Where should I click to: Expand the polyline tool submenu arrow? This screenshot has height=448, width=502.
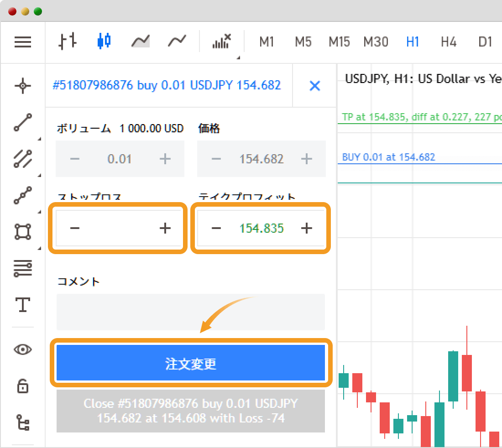[40, 212]
